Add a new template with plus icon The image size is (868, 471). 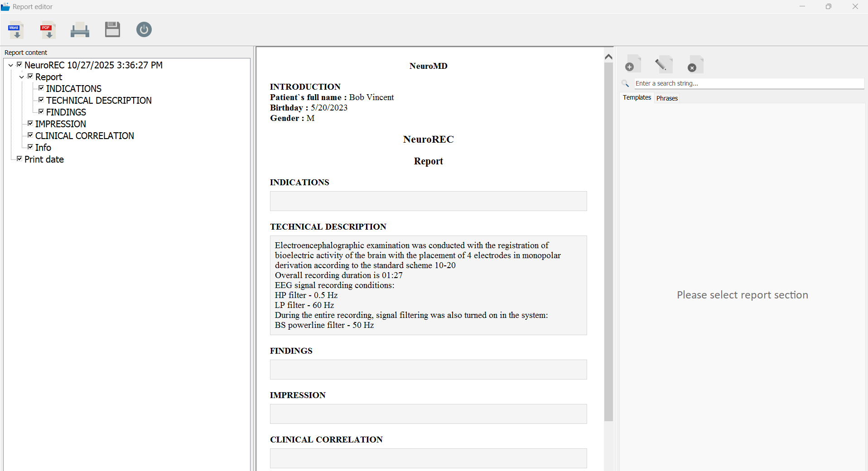point(632,65)
